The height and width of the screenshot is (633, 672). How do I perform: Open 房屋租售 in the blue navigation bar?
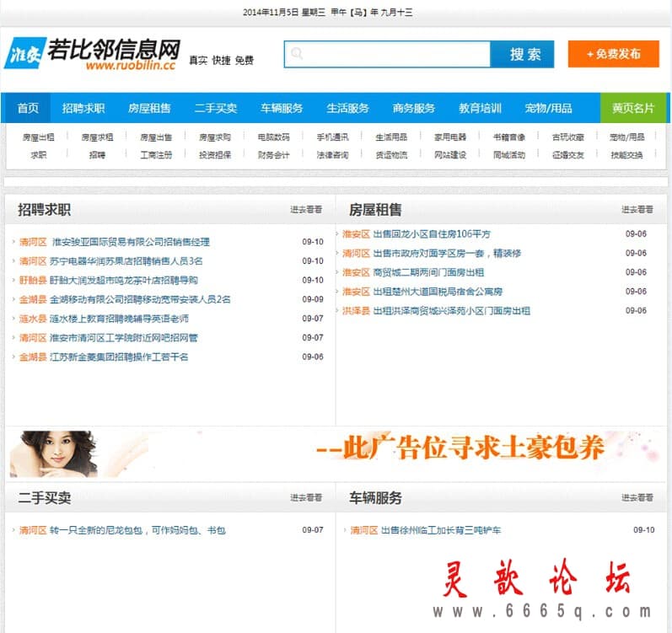point(149,108)
